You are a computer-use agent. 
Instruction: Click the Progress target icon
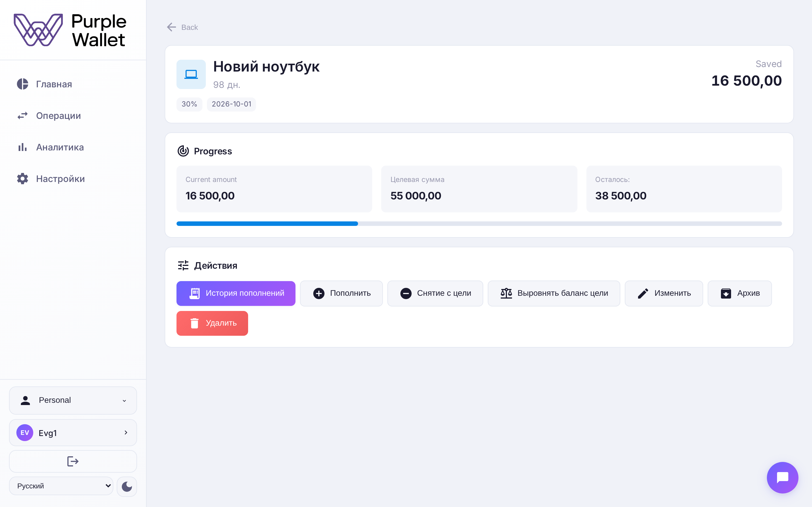[x=183, y=151]
